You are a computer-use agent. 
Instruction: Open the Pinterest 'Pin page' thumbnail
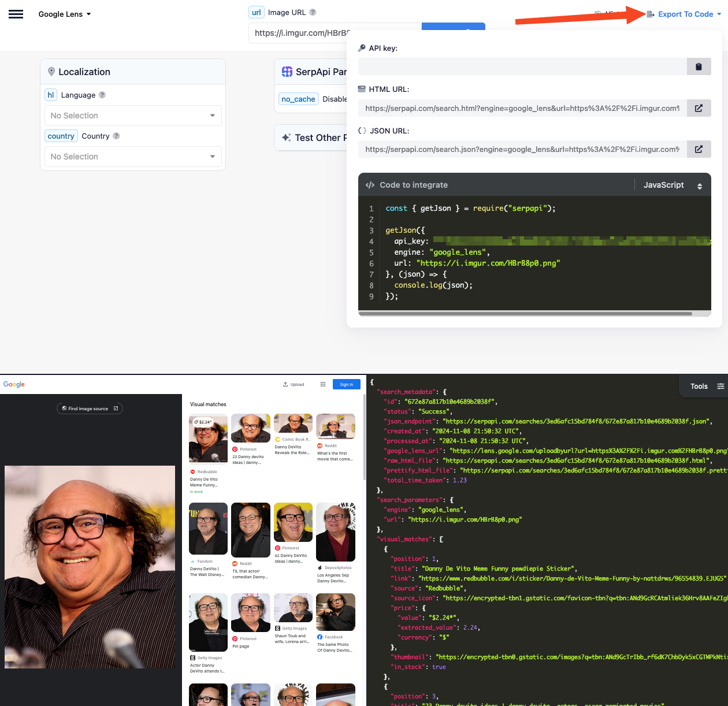coord(251,612)
